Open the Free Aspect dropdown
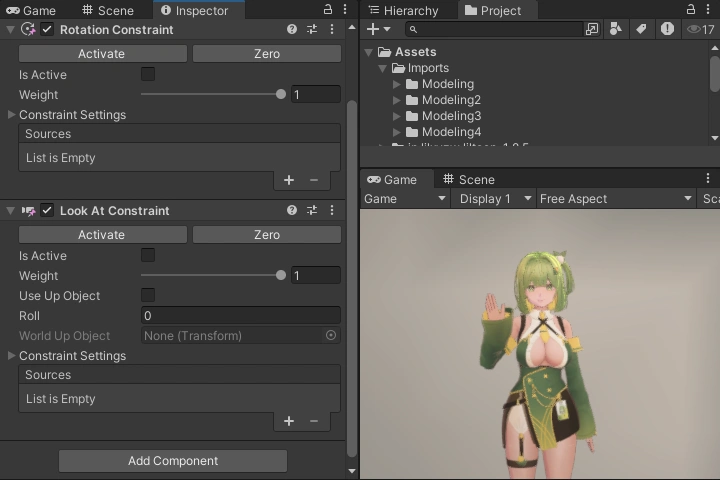The width and height of the screenshot is (720, 480). coord(616,198)
